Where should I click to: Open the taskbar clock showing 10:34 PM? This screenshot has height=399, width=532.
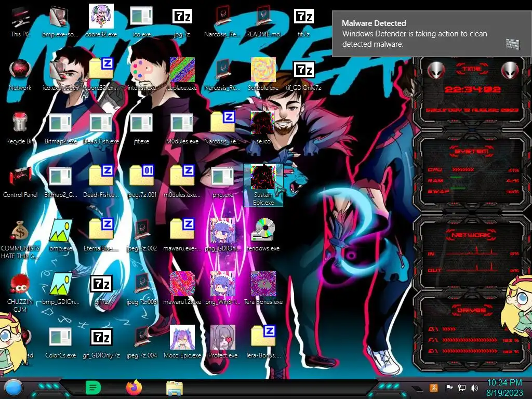[504, 388]
